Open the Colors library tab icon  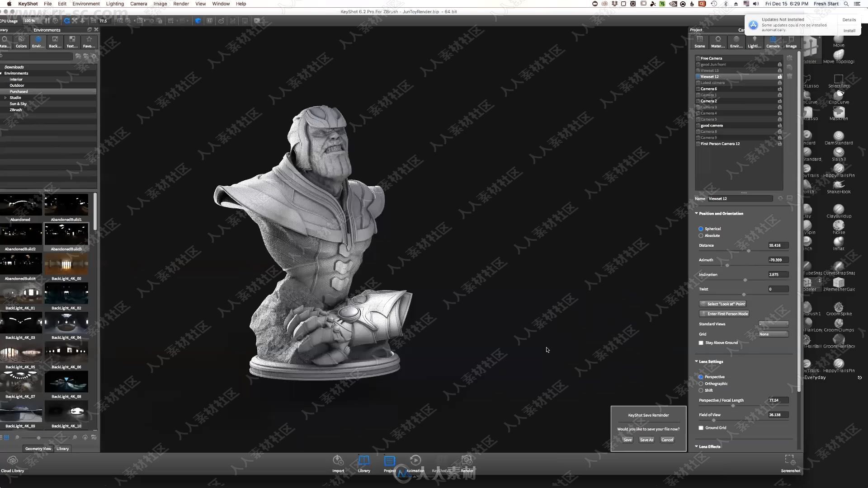coord(21,42)
